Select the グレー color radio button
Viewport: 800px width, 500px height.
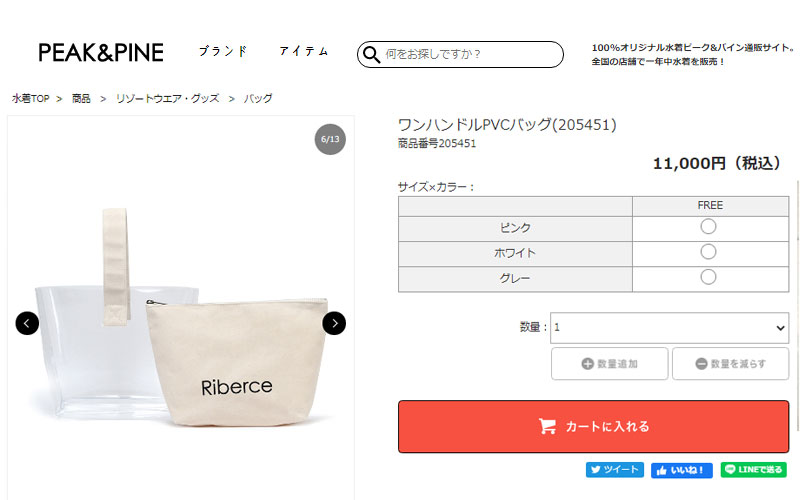(709, 277)
